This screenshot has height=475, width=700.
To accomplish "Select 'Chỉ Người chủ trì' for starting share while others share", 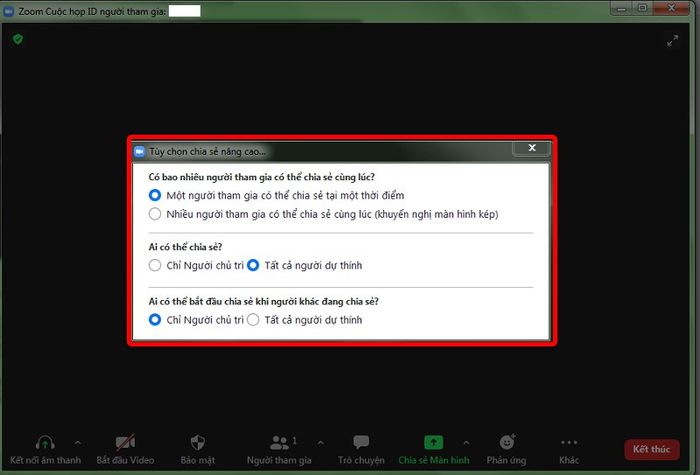I will [x=154, y=320].
